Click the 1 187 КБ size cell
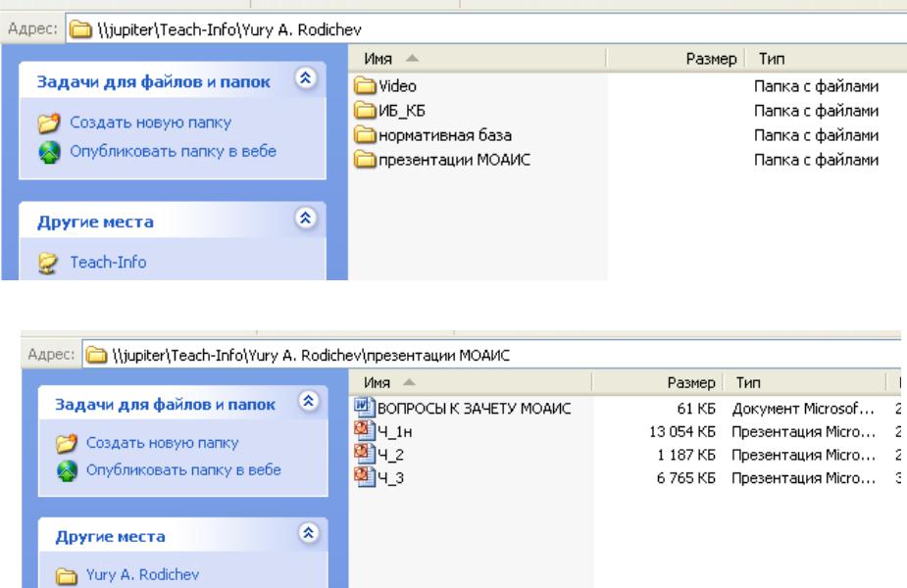907x588 pixels. (x=686, y=455)
